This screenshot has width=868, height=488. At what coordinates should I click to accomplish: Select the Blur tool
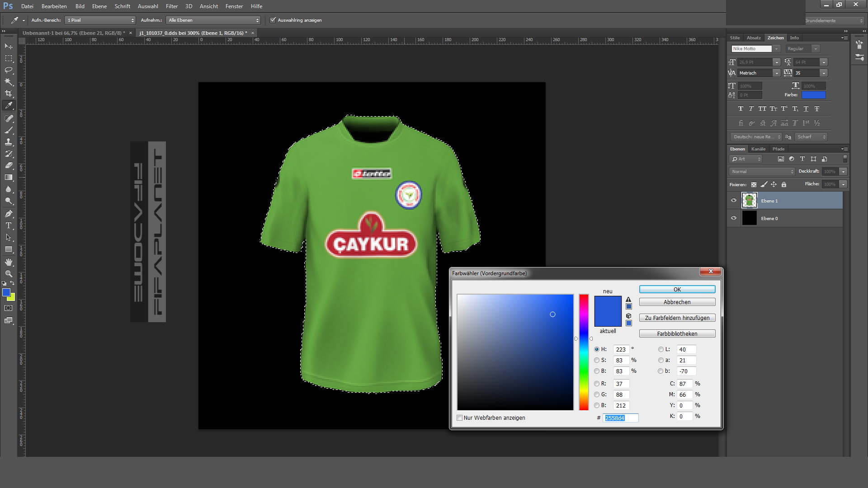[9, 189]
